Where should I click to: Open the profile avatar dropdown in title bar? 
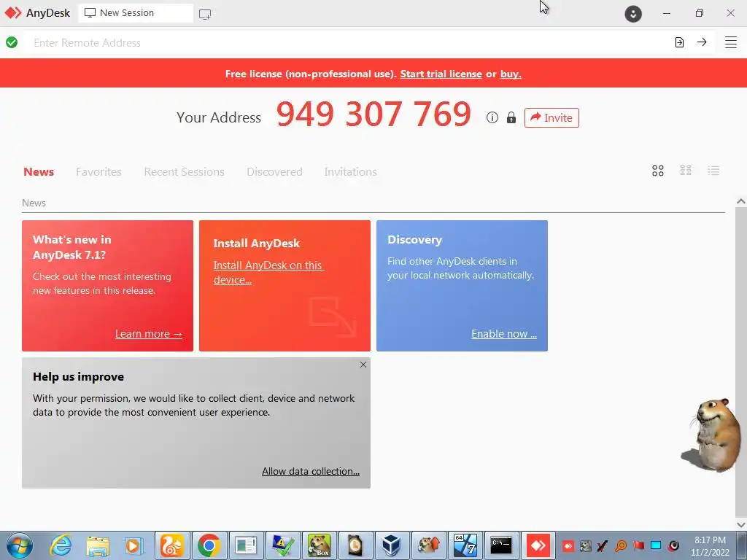coord(632,13)
